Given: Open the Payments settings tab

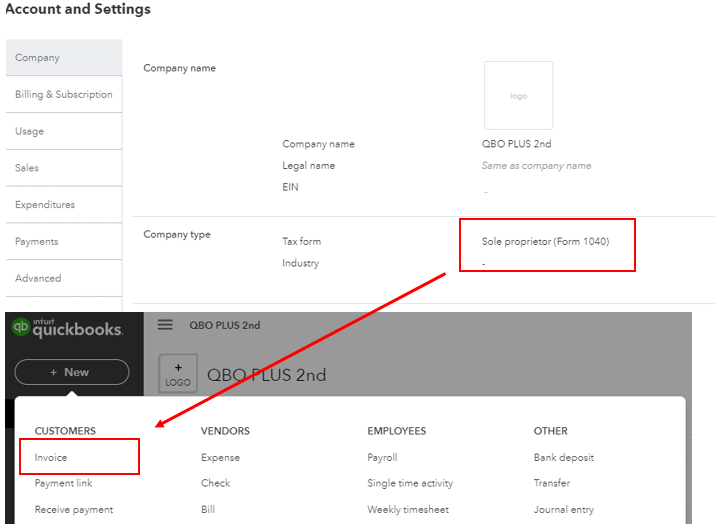Looking at the screenshot, I should 64,242.
